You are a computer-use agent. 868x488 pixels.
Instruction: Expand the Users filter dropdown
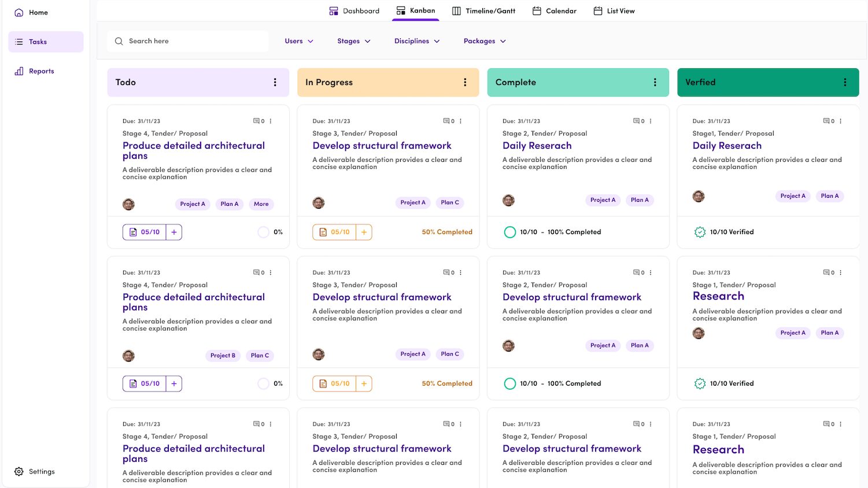pos(298,41)
